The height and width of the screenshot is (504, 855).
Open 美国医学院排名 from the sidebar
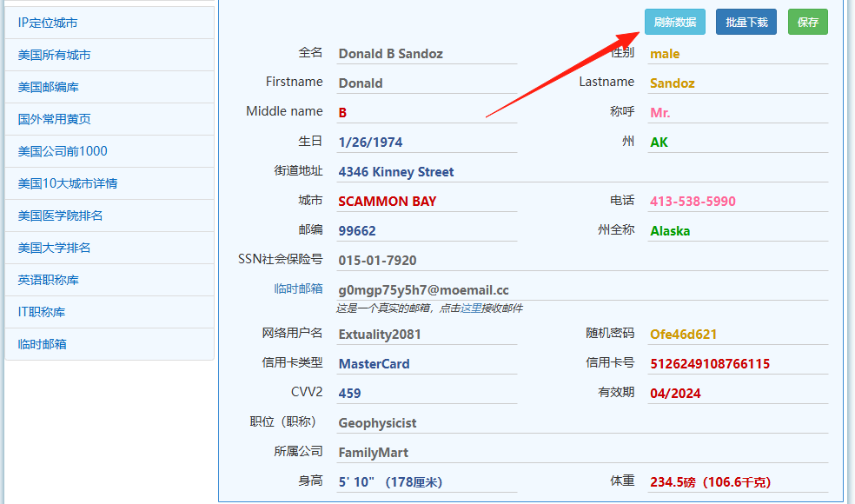(109, 216)
